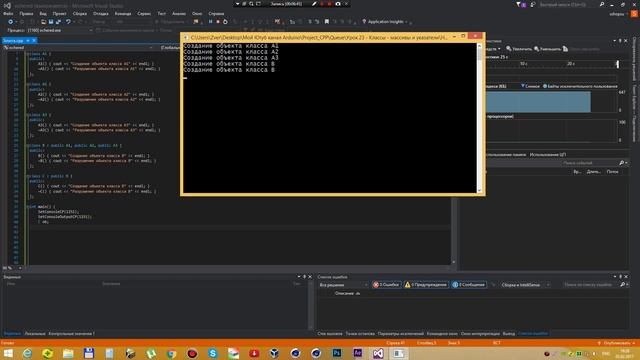Switch to the Использование ЦП tab
The width and height of the screenshot is (640, 360).
[548, 155]
